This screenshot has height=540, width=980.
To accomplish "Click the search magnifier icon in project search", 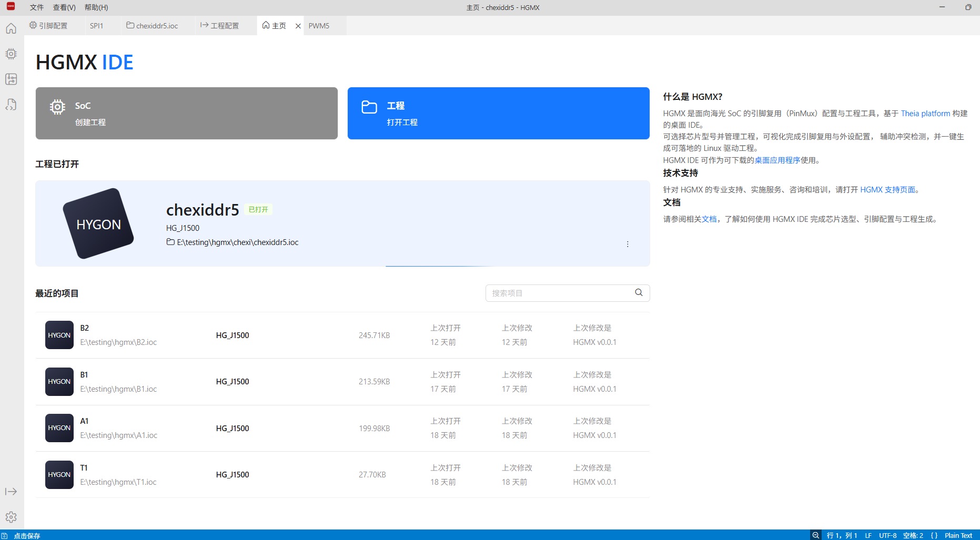I will (639, 293).
